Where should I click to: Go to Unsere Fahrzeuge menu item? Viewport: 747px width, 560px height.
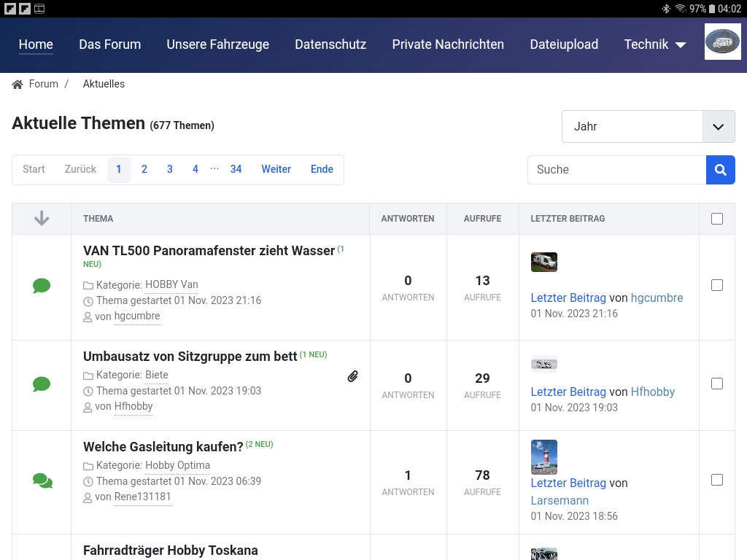pos(217,44)
